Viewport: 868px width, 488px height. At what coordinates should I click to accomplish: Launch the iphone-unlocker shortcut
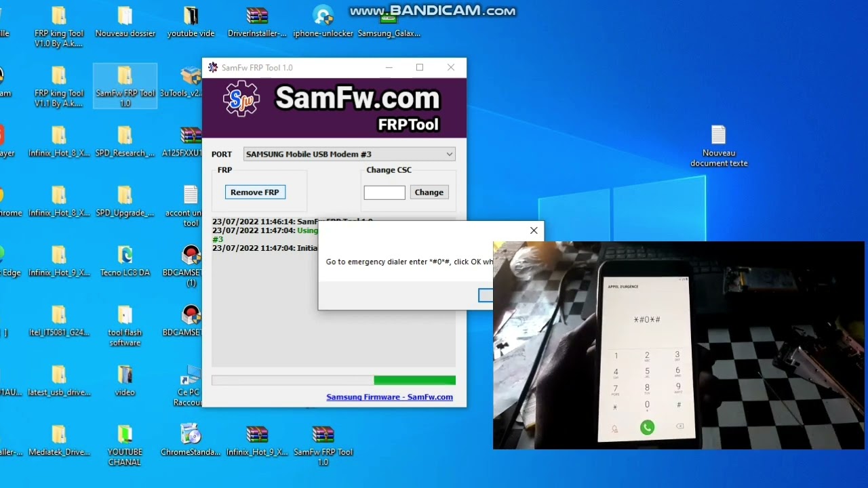pos(323,22)
